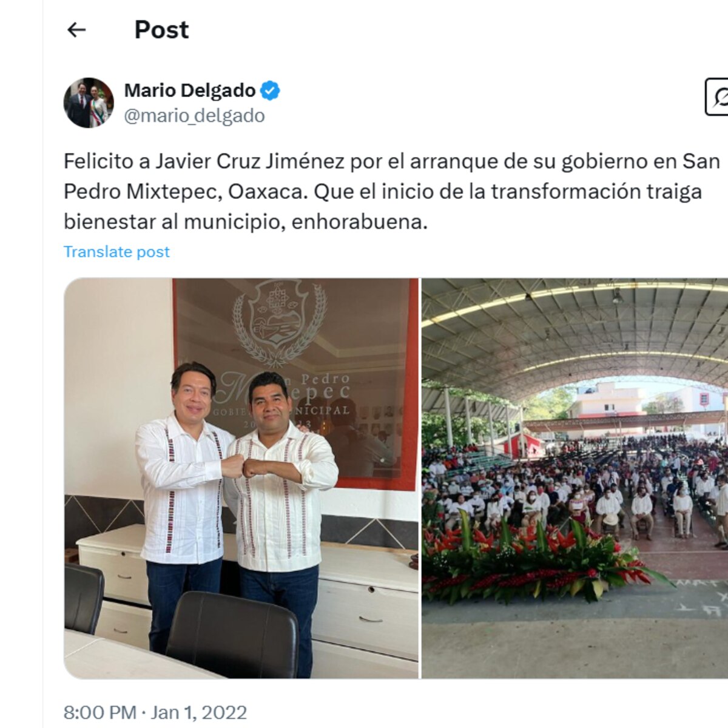Click the municipal coat of arms in left photo
The image size is (728, 728).
pos(278,322)
